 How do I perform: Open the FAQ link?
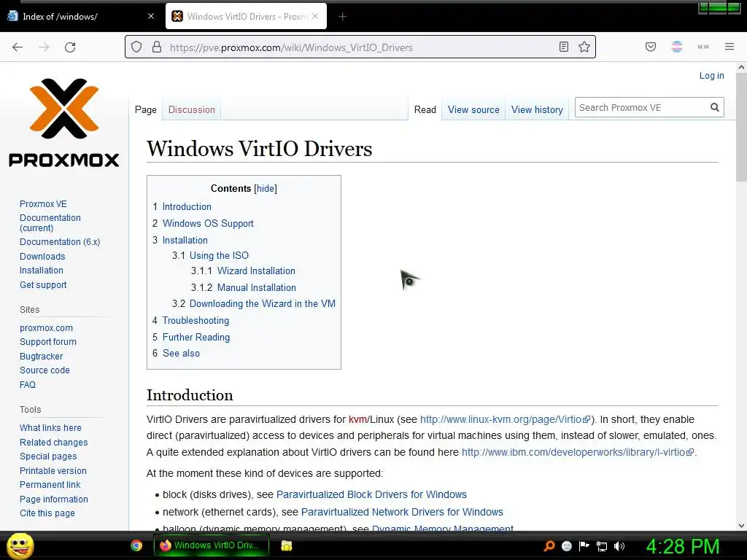point(28,384)
